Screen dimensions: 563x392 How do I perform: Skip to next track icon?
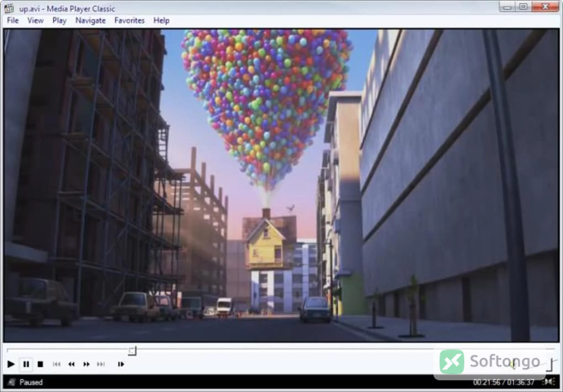tap(101, 364)
